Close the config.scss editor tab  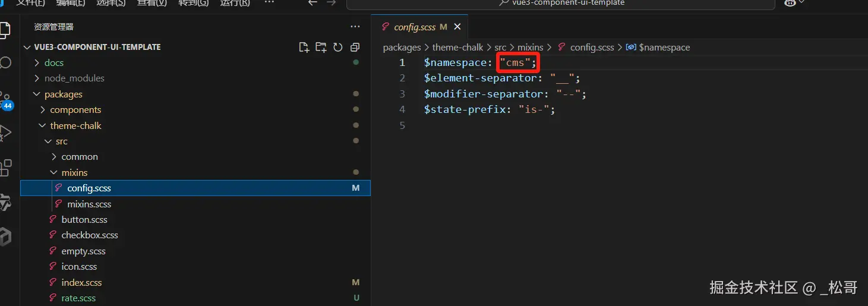[457, 27]
